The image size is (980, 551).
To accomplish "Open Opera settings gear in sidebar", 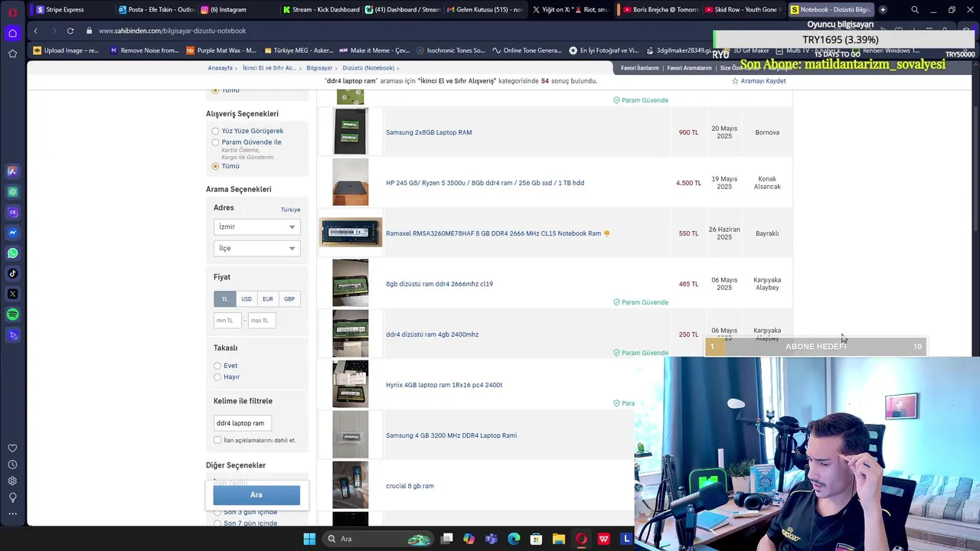I will [x=12, y=481].
